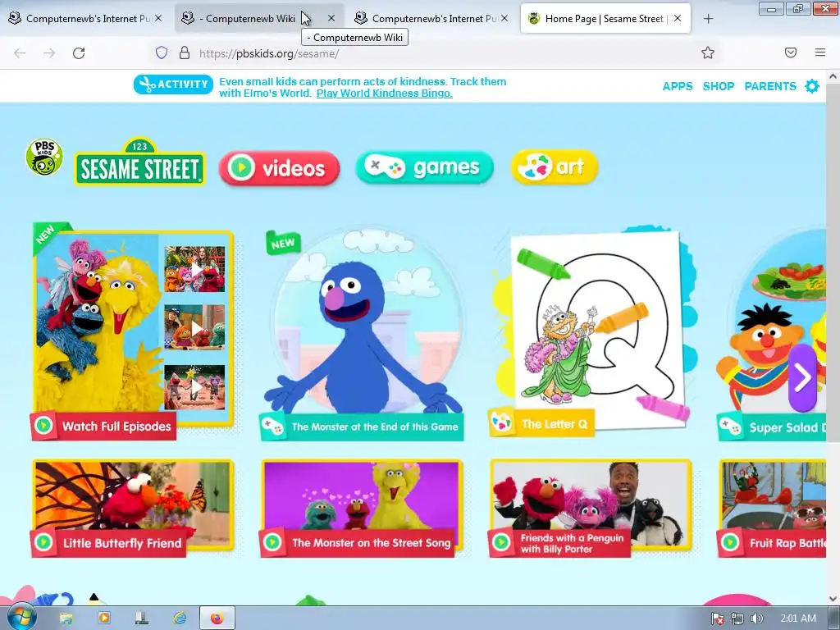Click play icon on Watch Full Episodes label

pos(43,426)
